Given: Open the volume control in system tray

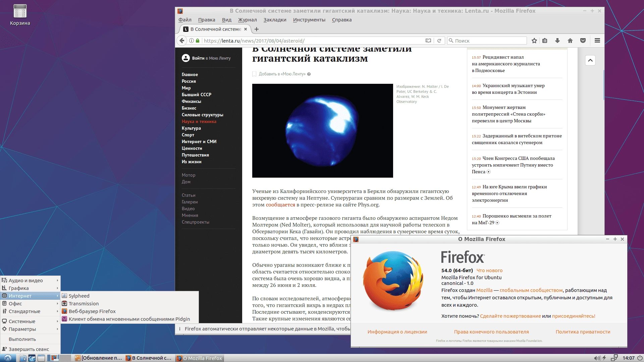Looking at the screenshot, I should [x=597, y=358].
